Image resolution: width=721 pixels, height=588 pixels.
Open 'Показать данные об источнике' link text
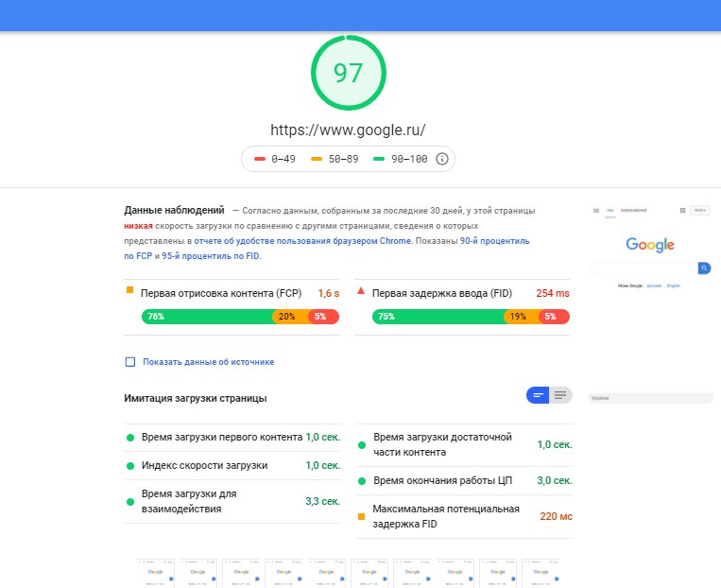[208, 362]
